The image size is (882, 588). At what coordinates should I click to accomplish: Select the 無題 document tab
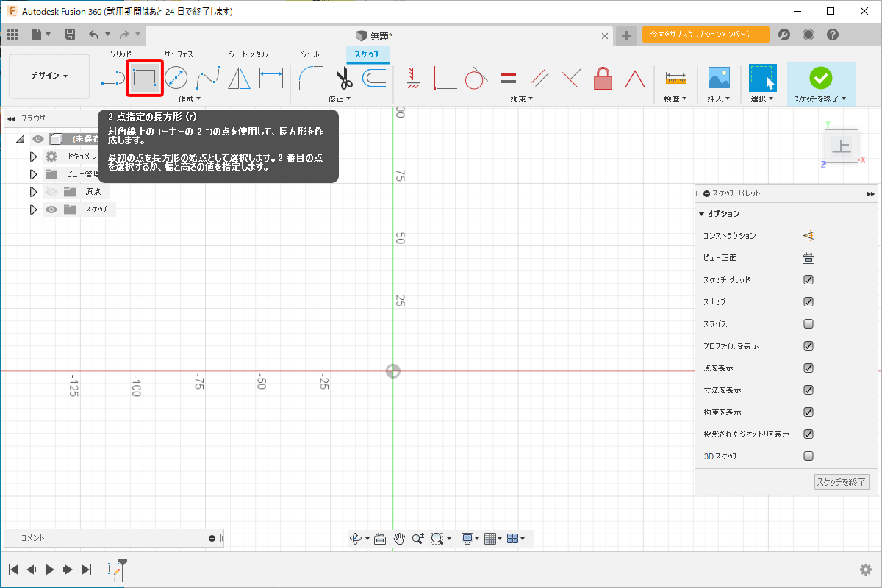click(x=380, y=35)
